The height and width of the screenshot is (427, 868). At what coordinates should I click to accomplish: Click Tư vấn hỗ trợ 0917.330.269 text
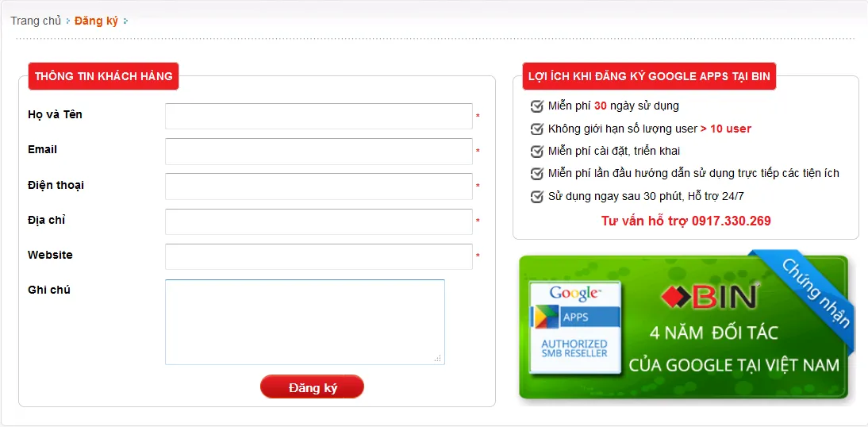point(686,221)
